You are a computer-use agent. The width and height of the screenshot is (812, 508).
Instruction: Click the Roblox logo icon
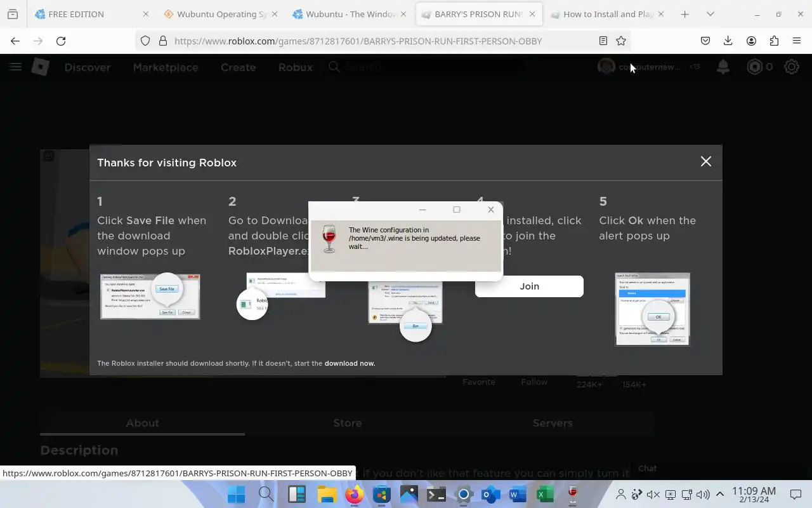click(41, 67)
